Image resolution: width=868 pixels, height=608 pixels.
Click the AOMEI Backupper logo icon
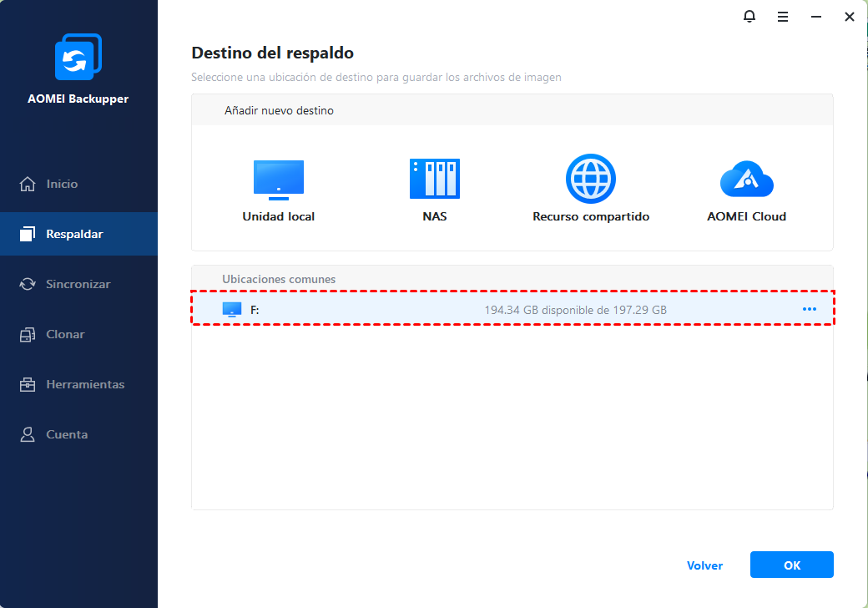[x=78, y=57]
